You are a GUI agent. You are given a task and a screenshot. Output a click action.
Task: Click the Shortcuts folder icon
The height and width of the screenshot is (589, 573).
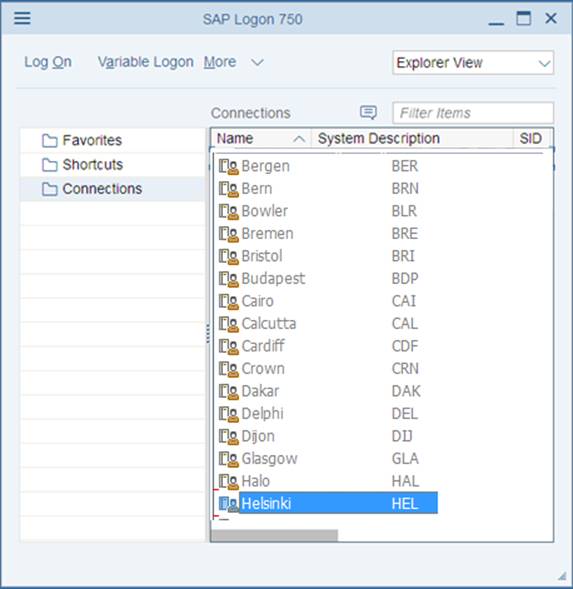(50, 165)
